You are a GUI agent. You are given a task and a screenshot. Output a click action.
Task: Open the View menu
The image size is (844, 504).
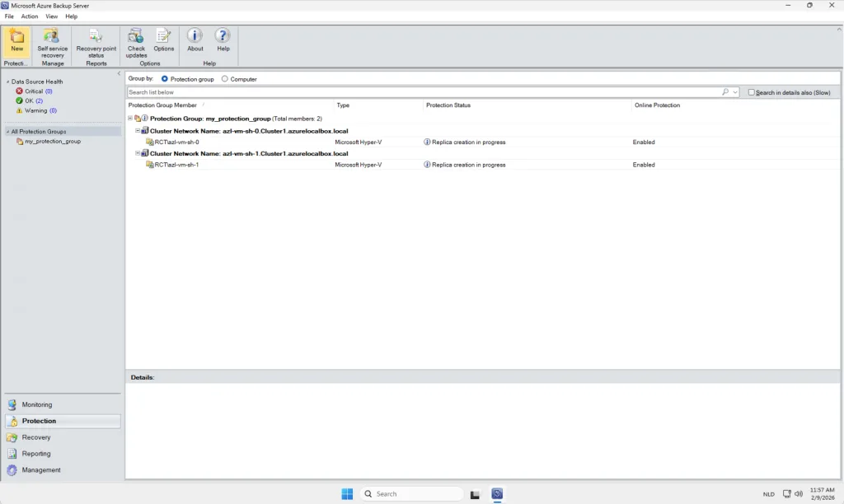tap(52, 16)
